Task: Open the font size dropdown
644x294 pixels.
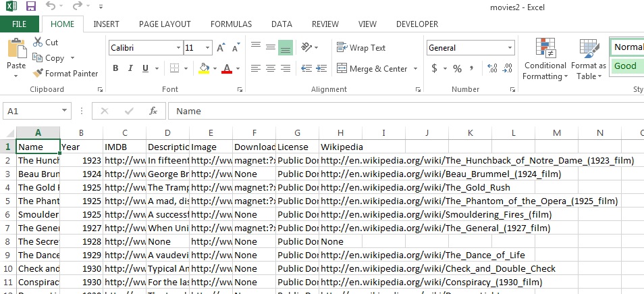Action: click(208, 48)
